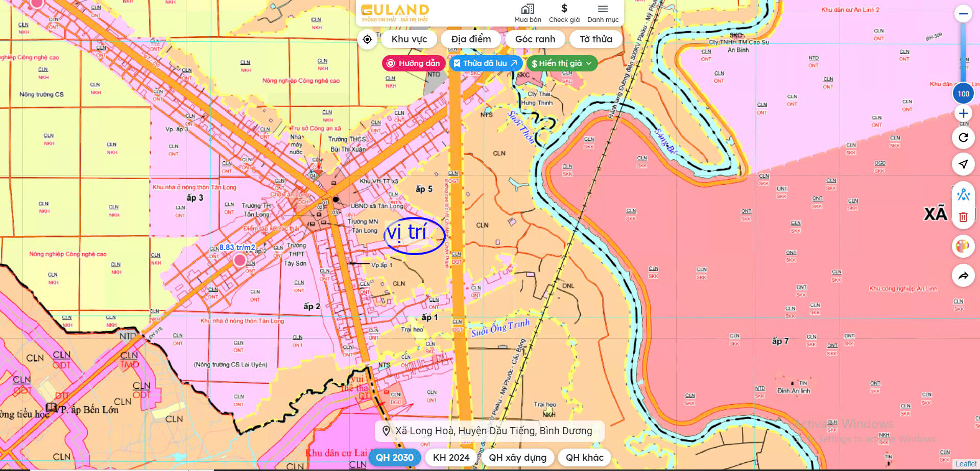The image size is (980, 471).
Task: Locate my current position on the map
Action: [367, 39]
